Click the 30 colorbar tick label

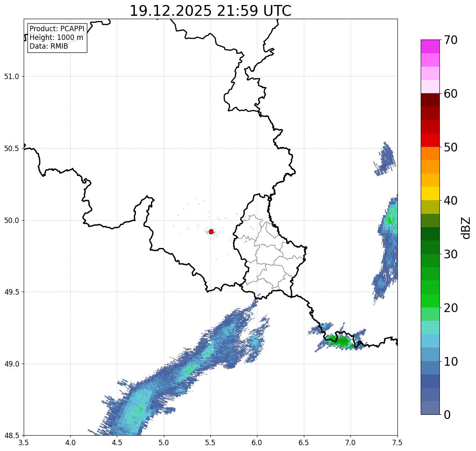451,254
